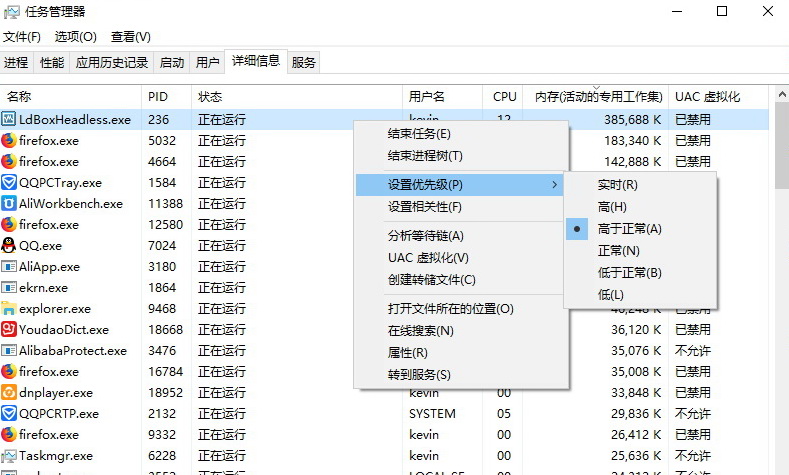
Task: Click the QQ.exe penguin icon
Action: pyautogui.click(x=9, y=246)
